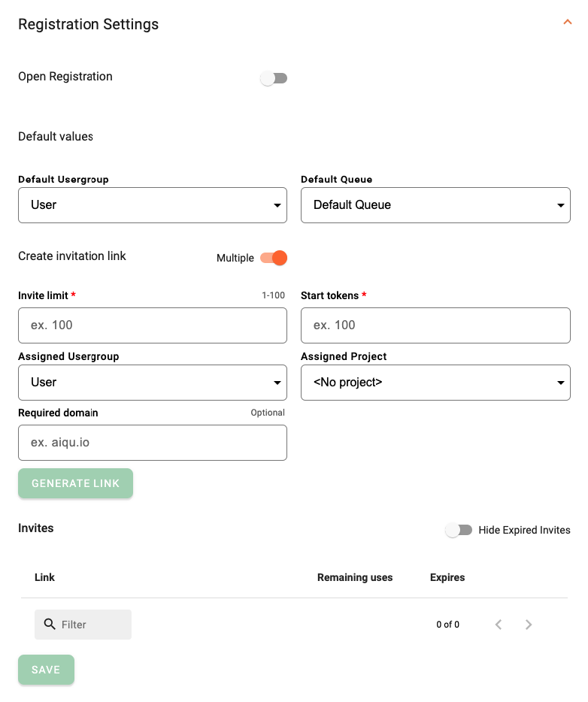The image size is (588, 702).
Task: Click the Start tokens input field
Action: point(435,325)
